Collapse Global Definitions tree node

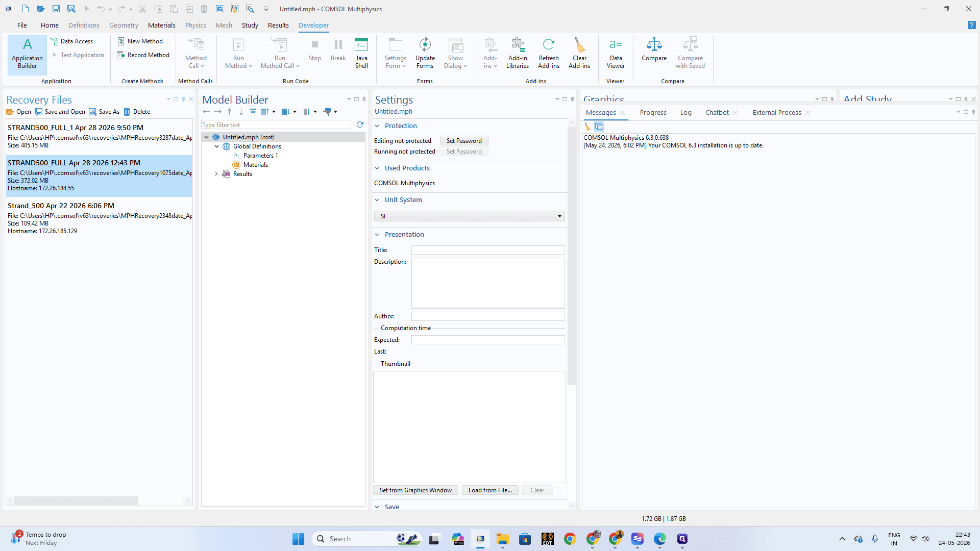(216, 146)
